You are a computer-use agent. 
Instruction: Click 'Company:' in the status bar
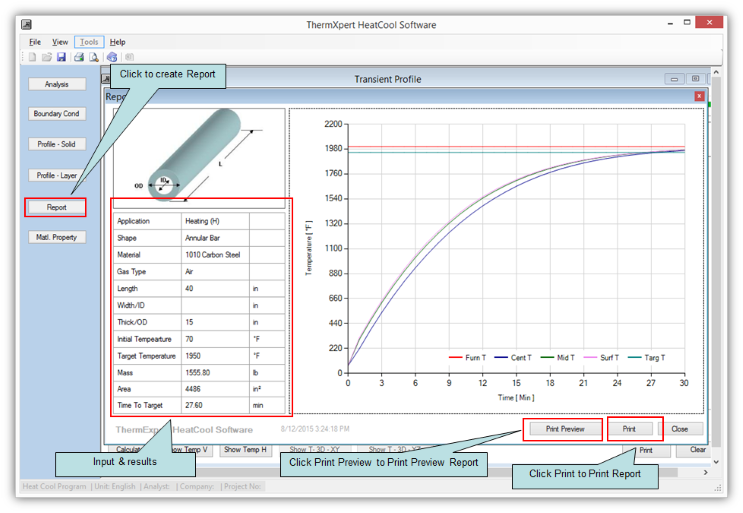click(x=197, y=486)
